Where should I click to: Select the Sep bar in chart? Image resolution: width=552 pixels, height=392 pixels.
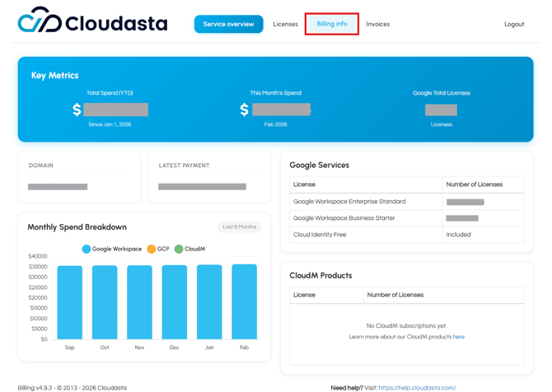click(x=70, y=302)
